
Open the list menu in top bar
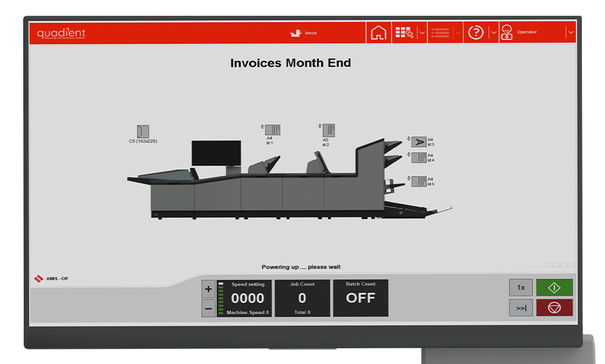tap(440, 33)
